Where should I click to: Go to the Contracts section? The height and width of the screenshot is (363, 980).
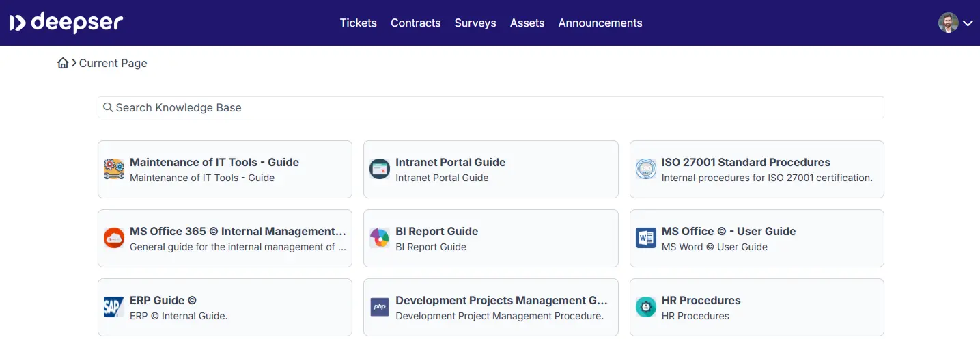click(415, 23)
